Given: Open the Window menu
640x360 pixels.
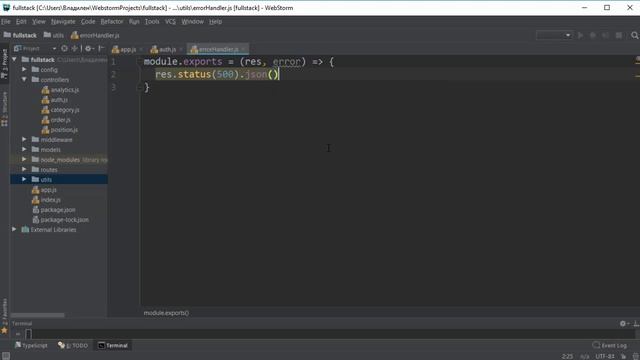Looking at the screenshot, I should tap(192, 22).
